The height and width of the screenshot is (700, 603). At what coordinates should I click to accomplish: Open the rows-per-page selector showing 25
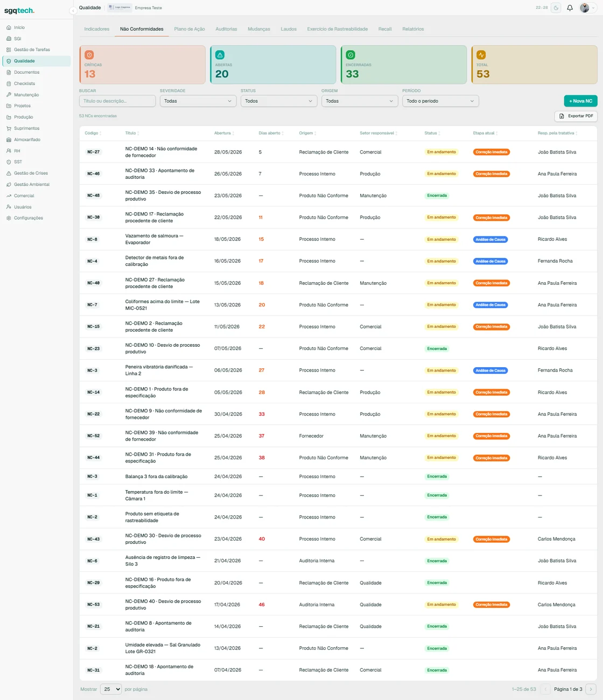tap(111, 689)
